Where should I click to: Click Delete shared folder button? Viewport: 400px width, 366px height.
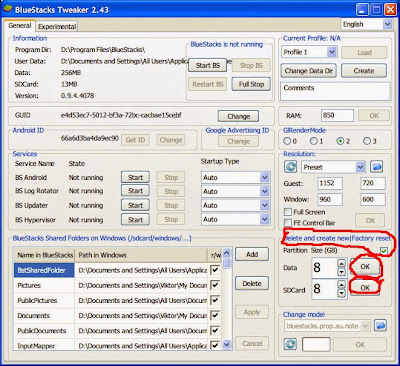click(252, 284)
